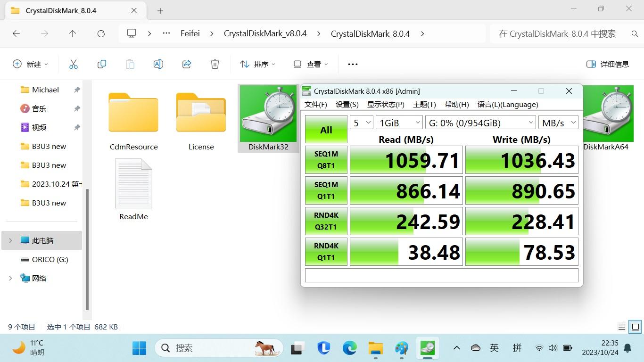Viewport: 644px width, 362px height.
Task: Click the Rename icon in toolbar
Action: pos(158,64)
